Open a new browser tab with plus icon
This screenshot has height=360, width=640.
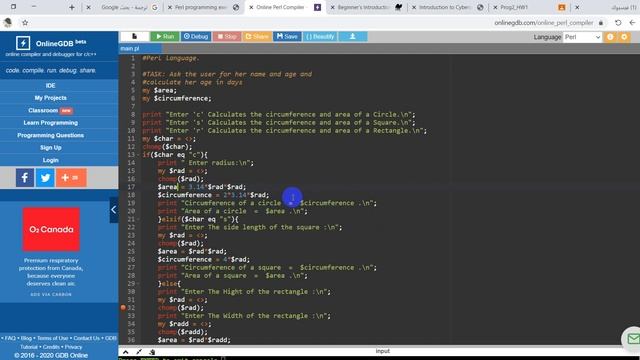[x=72, y=7]
